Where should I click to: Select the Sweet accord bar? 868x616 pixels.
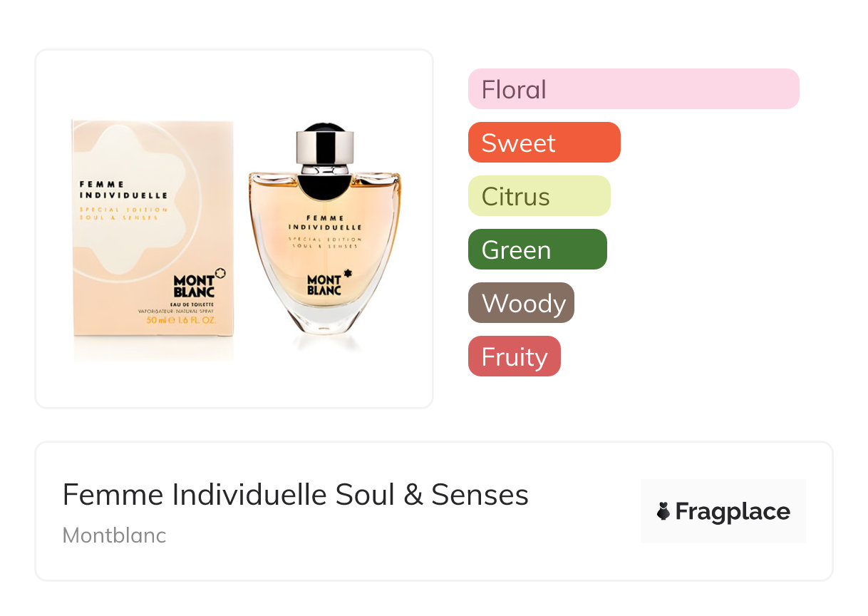(544, 143)
